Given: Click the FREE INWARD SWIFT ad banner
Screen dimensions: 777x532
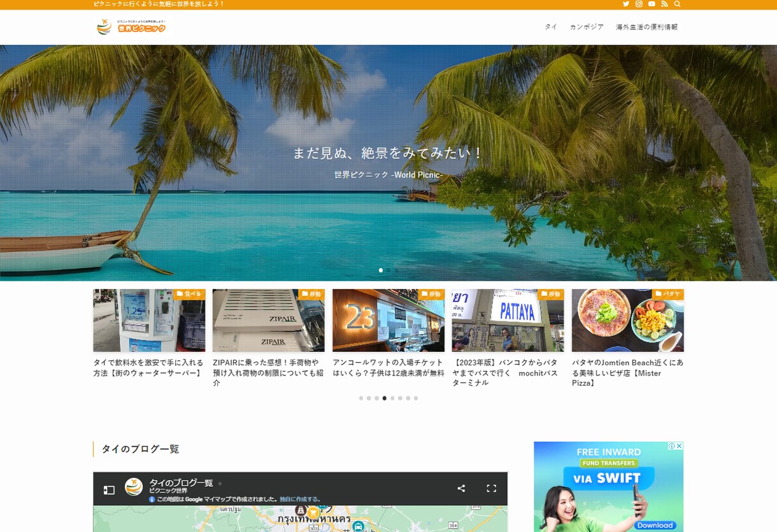Looking at the screenshot, I should pos(609,487).
